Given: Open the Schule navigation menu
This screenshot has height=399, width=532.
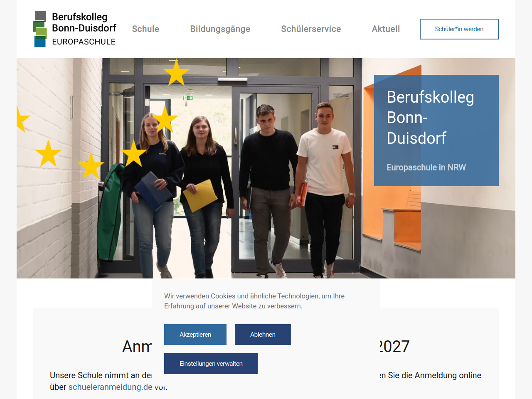Looking at the screenshot, I should pyautogui.click(x=145, y=29).
